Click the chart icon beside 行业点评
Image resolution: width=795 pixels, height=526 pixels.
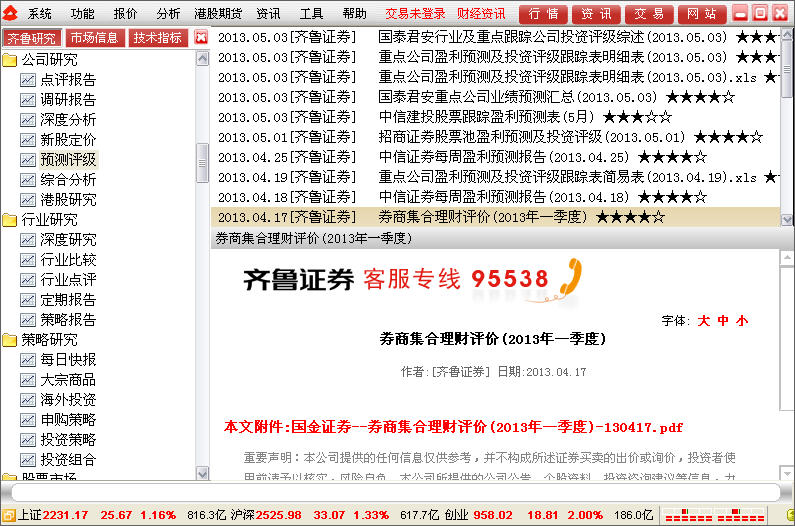(28, 279)
